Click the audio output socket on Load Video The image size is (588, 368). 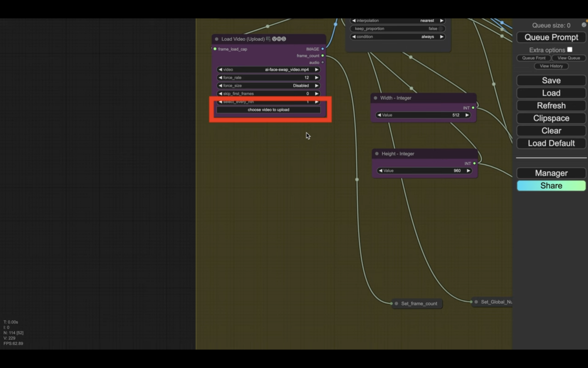323,62
